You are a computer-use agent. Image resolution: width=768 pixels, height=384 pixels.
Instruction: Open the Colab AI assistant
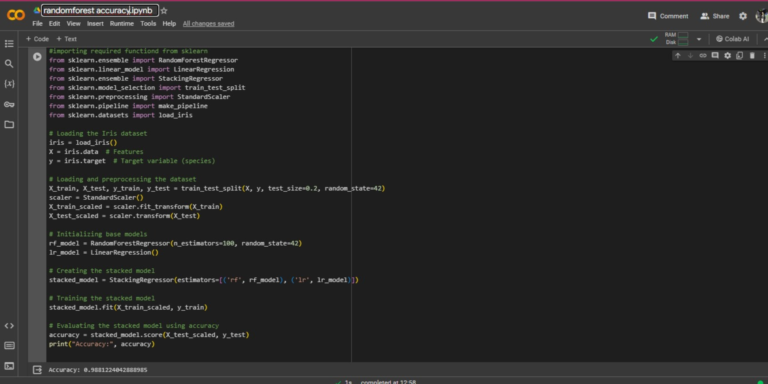tap(733, 39)
